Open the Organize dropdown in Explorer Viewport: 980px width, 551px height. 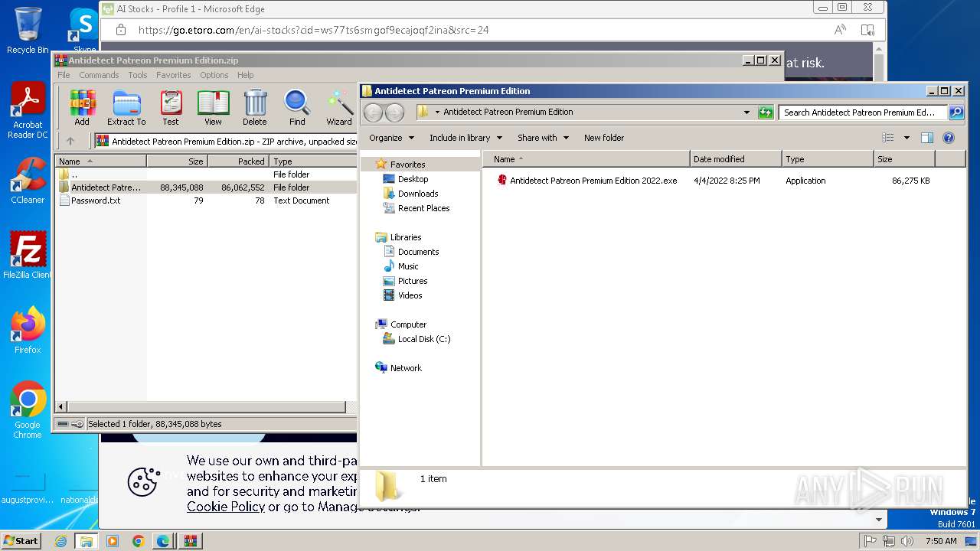click(391, 138)
